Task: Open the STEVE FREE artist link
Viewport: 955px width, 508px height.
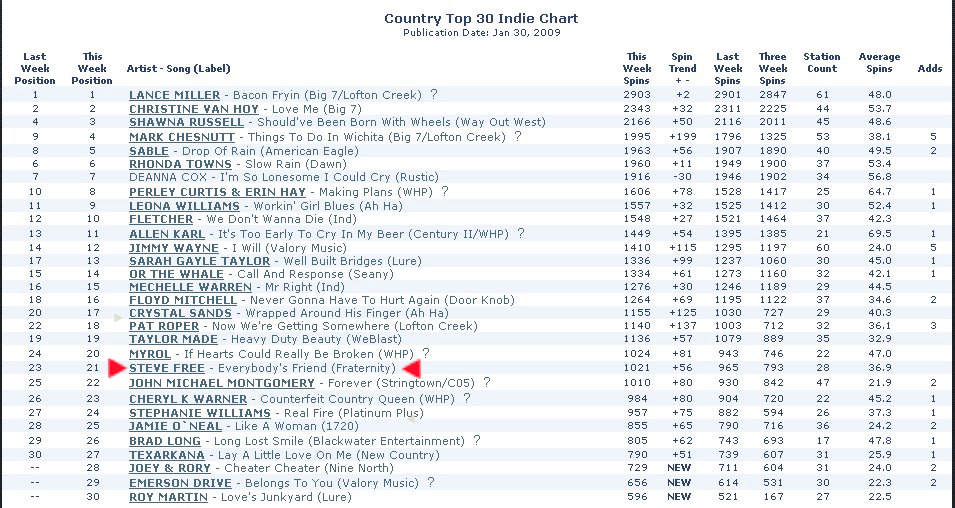Action: (167, 368)
